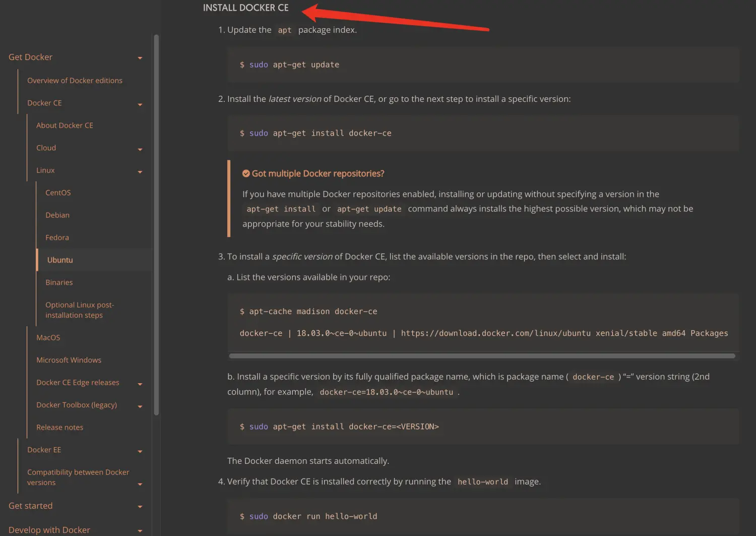Click 'apt-cache madison docker-ce' command
The image size is (756, 536).
pos(313,312)
